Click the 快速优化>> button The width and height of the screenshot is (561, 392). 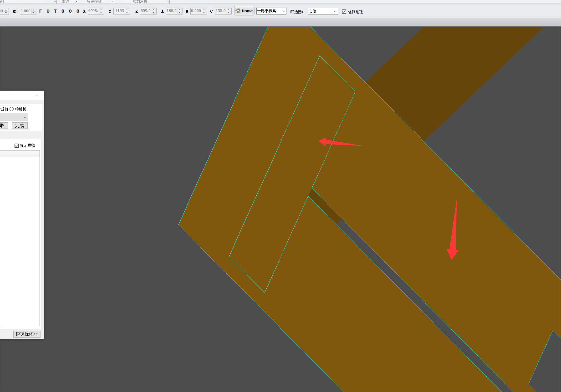(x=27, y=334)
